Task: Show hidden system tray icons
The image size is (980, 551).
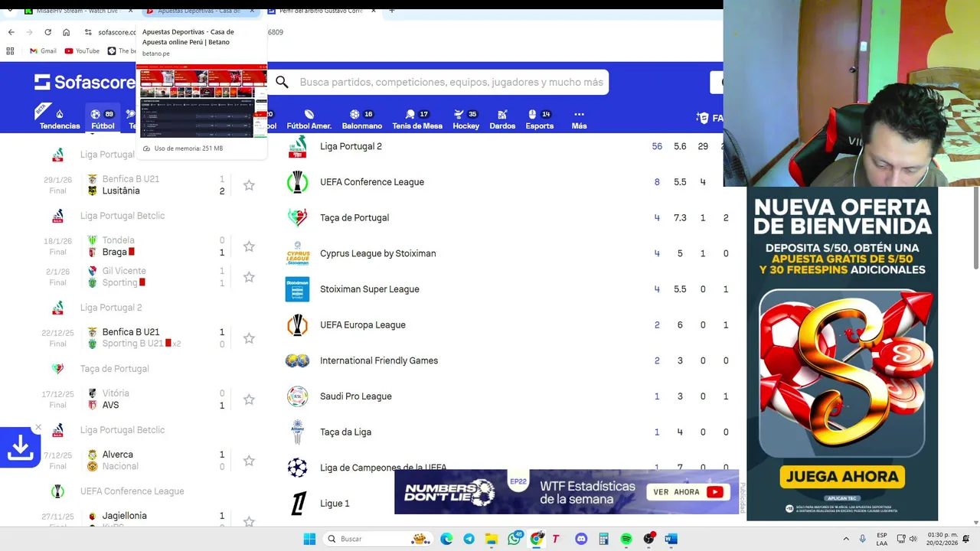Action: click(x=846, y=539)
